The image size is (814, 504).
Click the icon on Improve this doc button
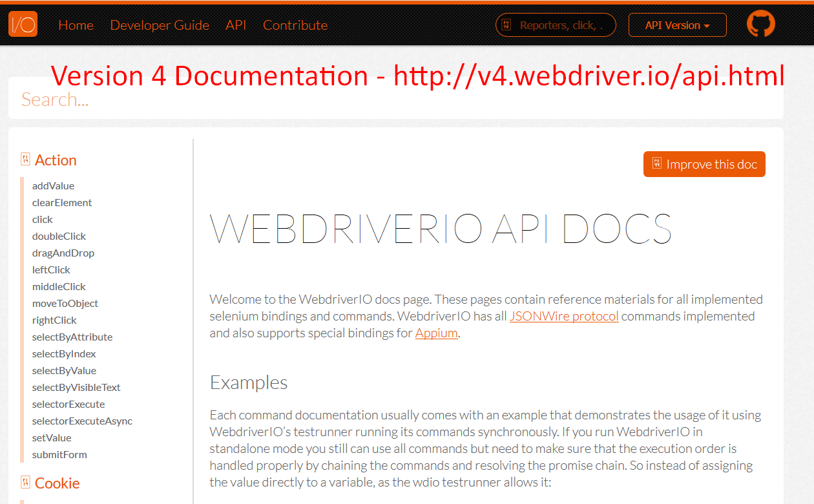656,163
